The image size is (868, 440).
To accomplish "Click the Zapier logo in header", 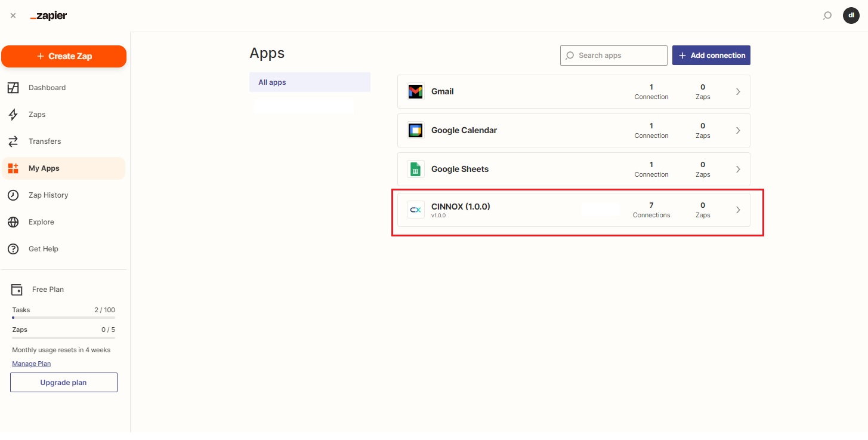I will tap(48, 16).
